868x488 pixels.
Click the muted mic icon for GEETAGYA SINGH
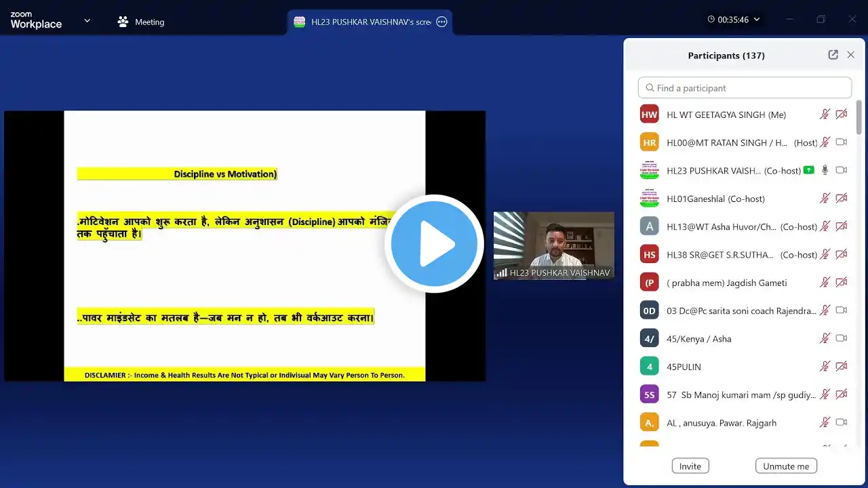825,115
